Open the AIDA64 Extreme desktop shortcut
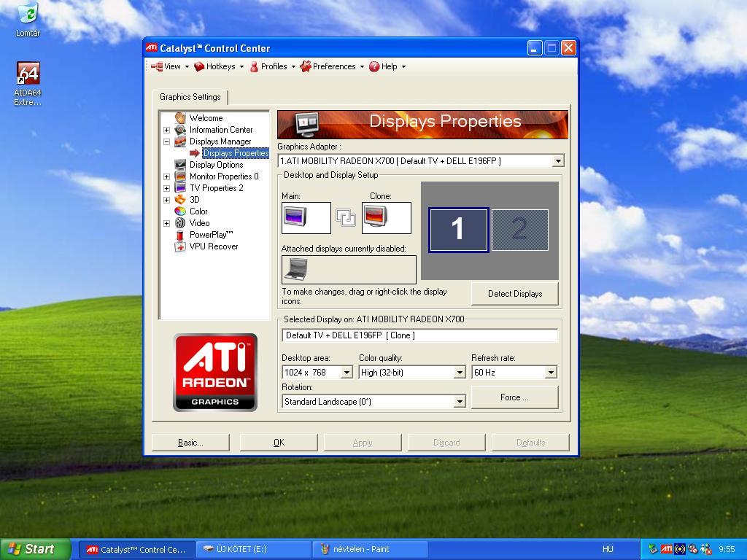Image resolution: width=747 pixels, height=560 pixels. [28, 73]
